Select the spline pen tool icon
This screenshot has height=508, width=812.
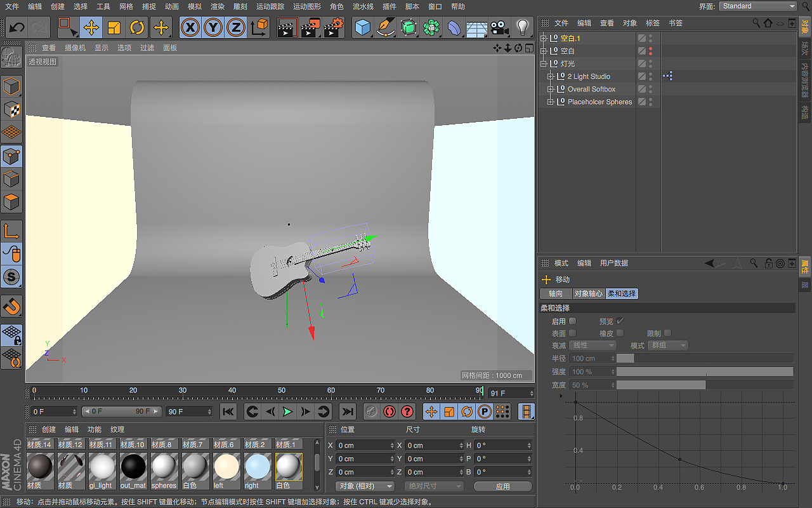pyautogui.click(x=385, y=27)
